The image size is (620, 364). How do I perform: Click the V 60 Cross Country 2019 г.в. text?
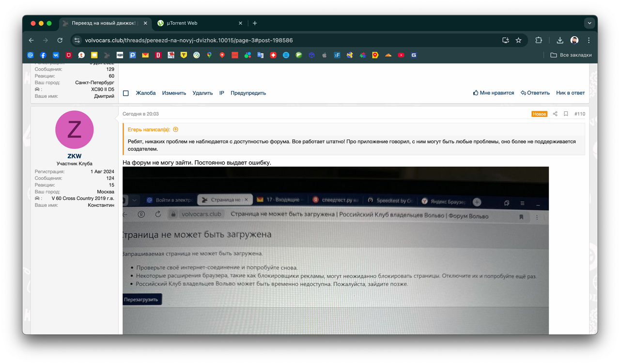tap(83, 198)
